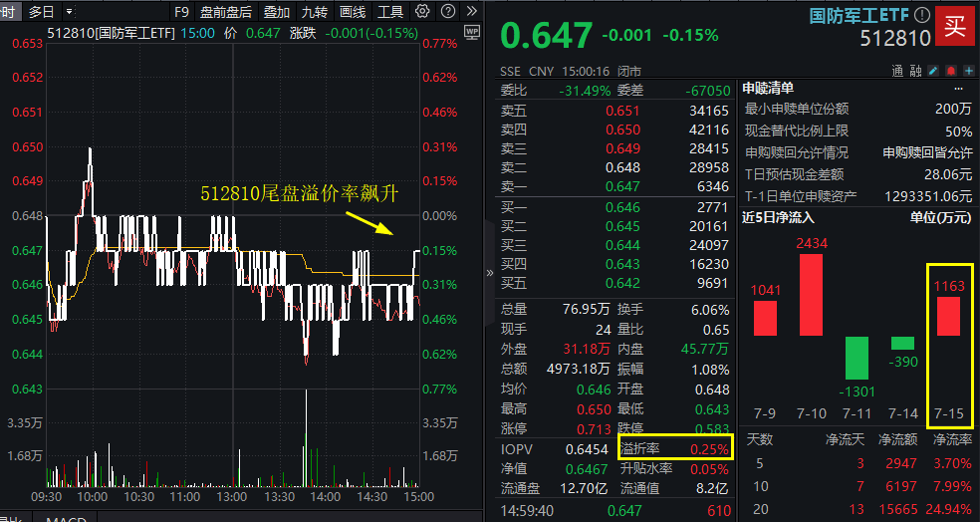Viewport: 980px width, 522px height.
Task: Click 卖三 volume 28415
Action: pyautogui.click(x=709, y=148)
